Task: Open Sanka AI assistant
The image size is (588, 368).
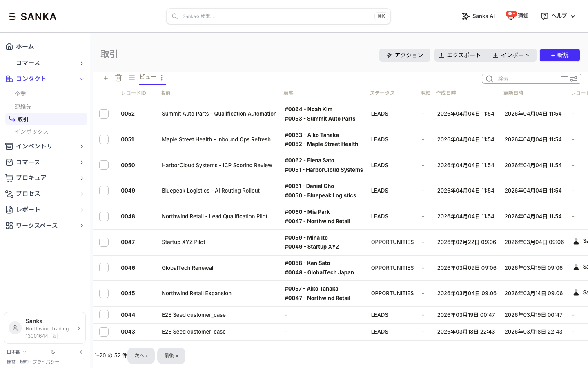Action: 478,16
